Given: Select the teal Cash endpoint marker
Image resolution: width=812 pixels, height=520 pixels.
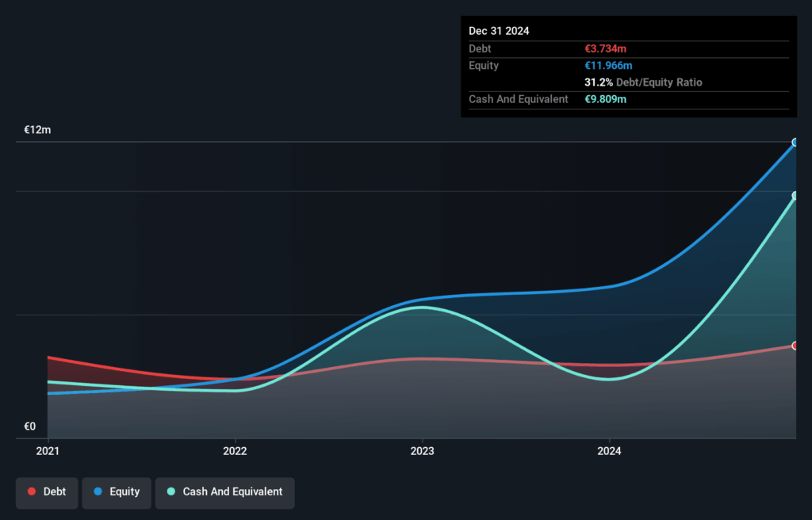Looking at the screenshot, I should 795,196.
